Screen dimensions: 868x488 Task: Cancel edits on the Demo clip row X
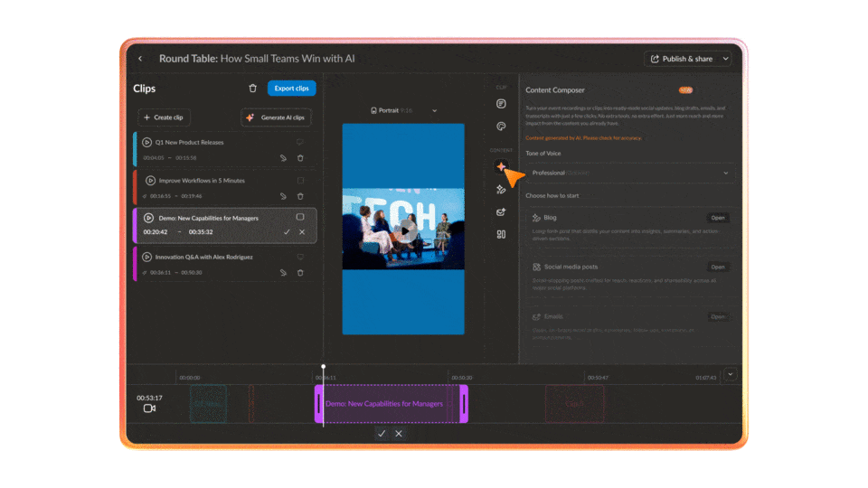302,232
